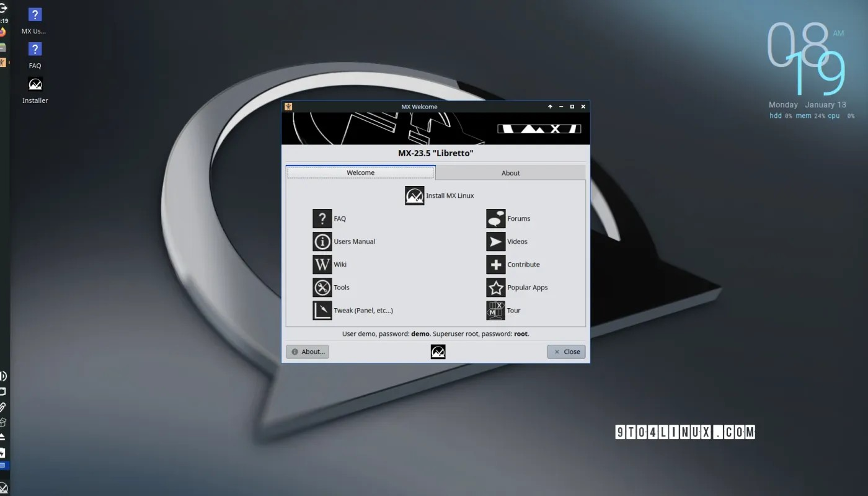The width and height of the screenshot is (868, 496).
Task: Close MX Welcome via title bar X
Action: pyautogui.click(x=583, y=107)
